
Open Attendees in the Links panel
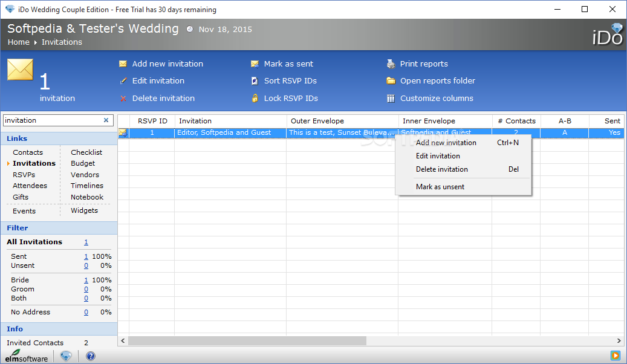[30, 186]
